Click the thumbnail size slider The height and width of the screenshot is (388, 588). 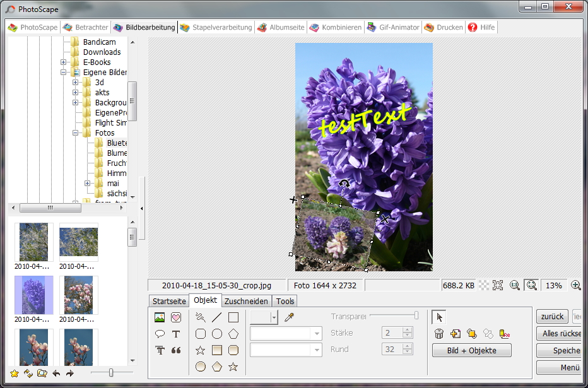pos(111,373)
